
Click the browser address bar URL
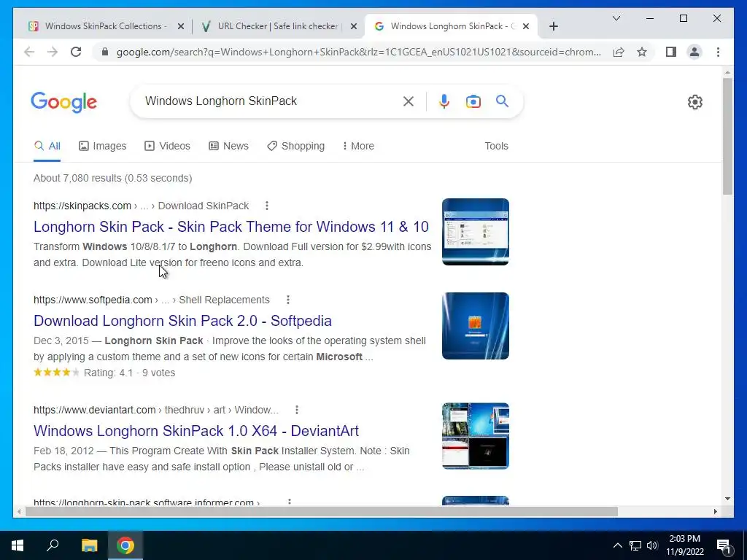click(x=358, y=52)
